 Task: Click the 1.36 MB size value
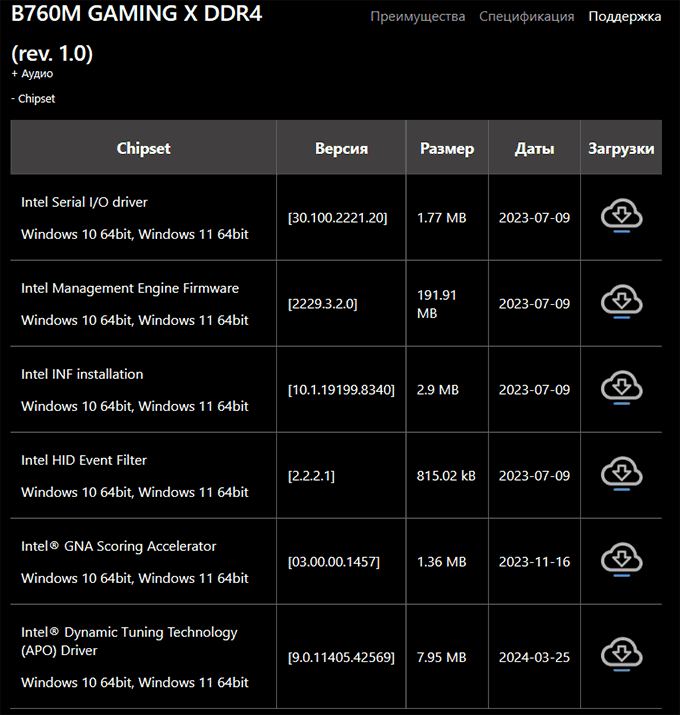pos(441,562)
